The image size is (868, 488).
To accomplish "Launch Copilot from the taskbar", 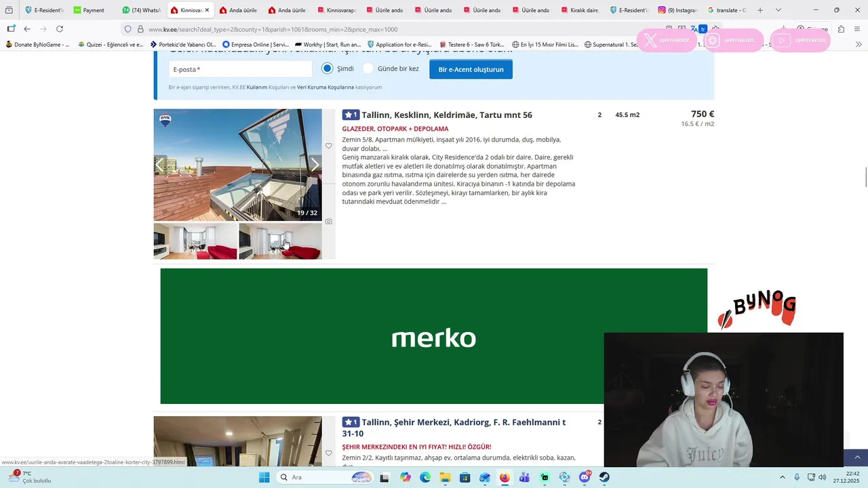I will (406, 477).
